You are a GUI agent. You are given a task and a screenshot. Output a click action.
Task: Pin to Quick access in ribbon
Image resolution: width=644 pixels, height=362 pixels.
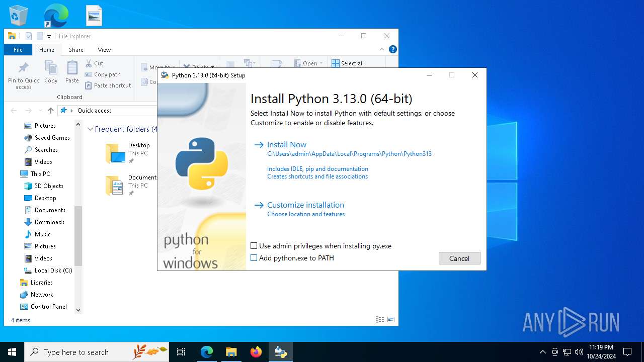(23, 76)
